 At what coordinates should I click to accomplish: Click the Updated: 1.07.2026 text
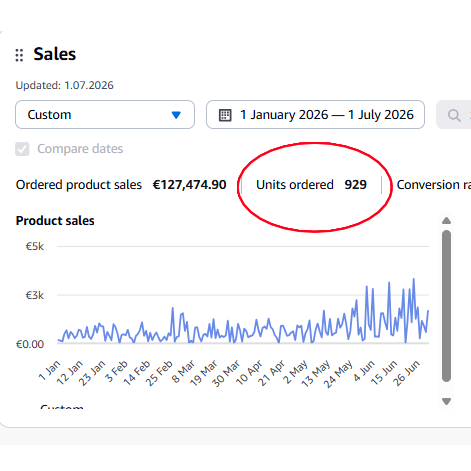pyautogui.click(x=65, y=85)
